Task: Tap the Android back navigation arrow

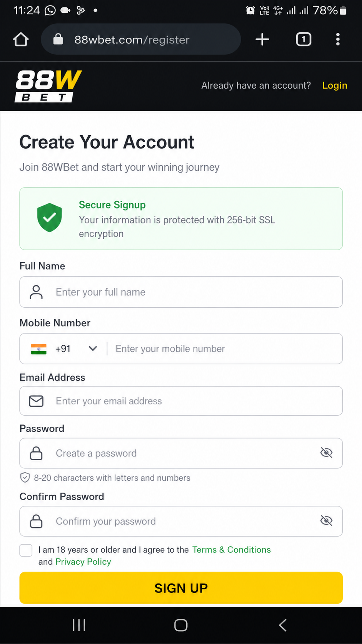Action: click(x=283, y=625)
